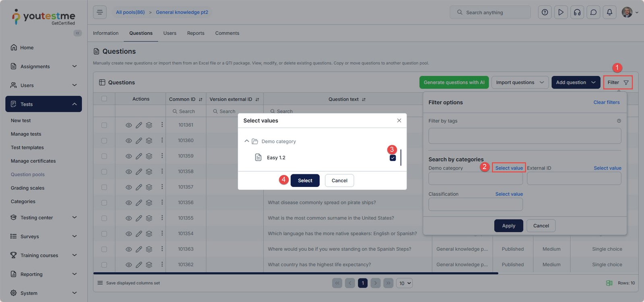
Task: Sort by Common ID sort arrows
Action: coord(200,99)
